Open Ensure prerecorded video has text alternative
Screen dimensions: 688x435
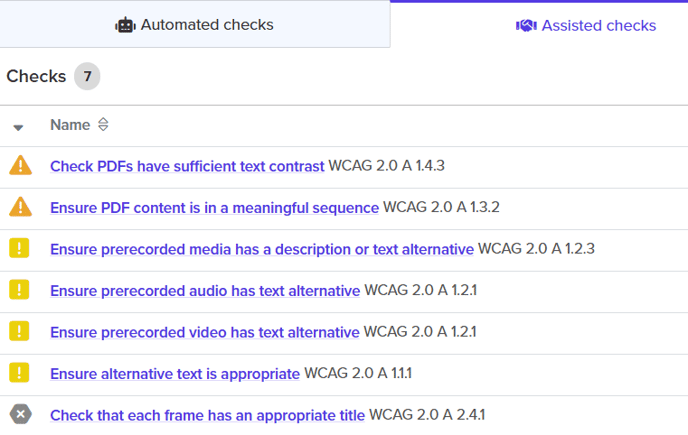(204, 332)
